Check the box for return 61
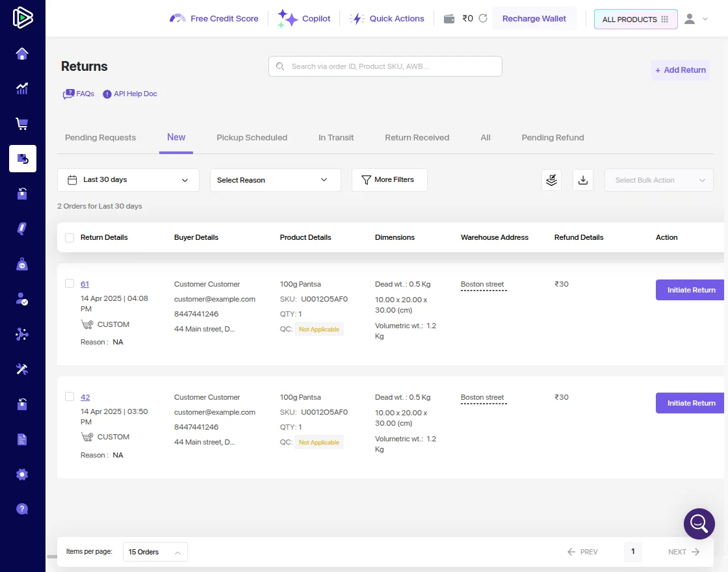The height and width of the screenshot is (572, 728). (x=70, y=283)
